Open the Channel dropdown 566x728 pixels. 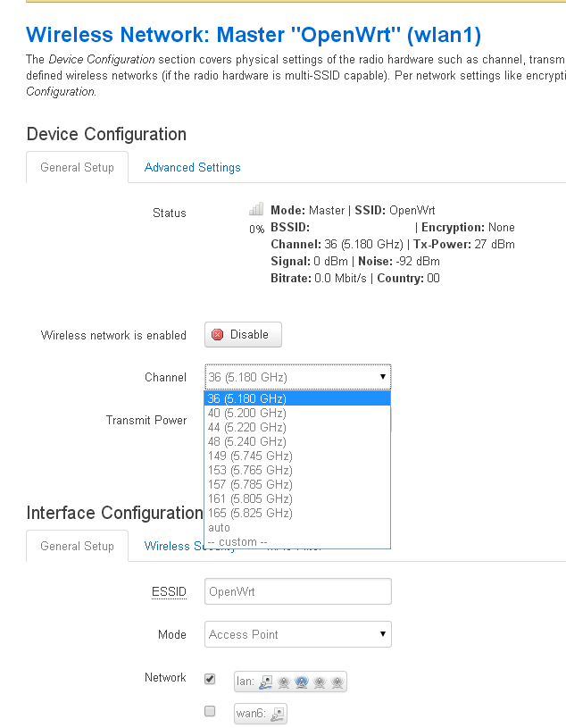point(298,377)
